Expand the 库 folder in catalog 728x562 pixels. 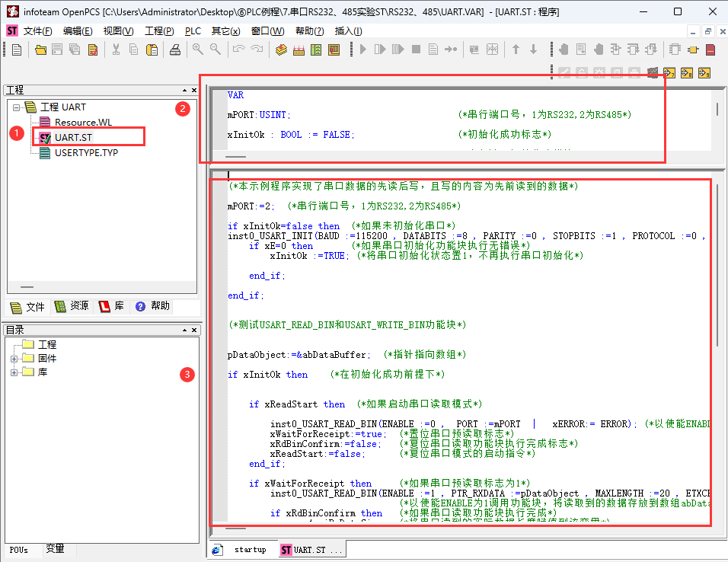point(14,372)
